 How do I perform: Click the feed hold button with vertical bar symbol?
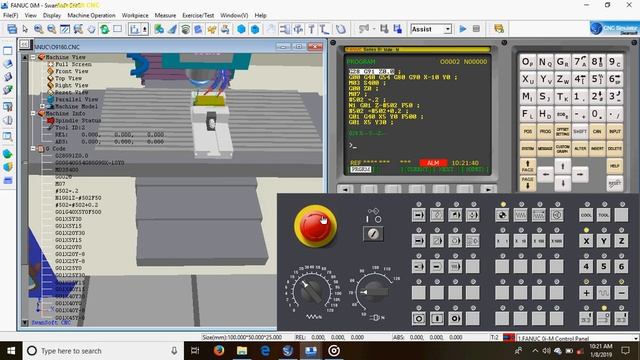point(437,318)
